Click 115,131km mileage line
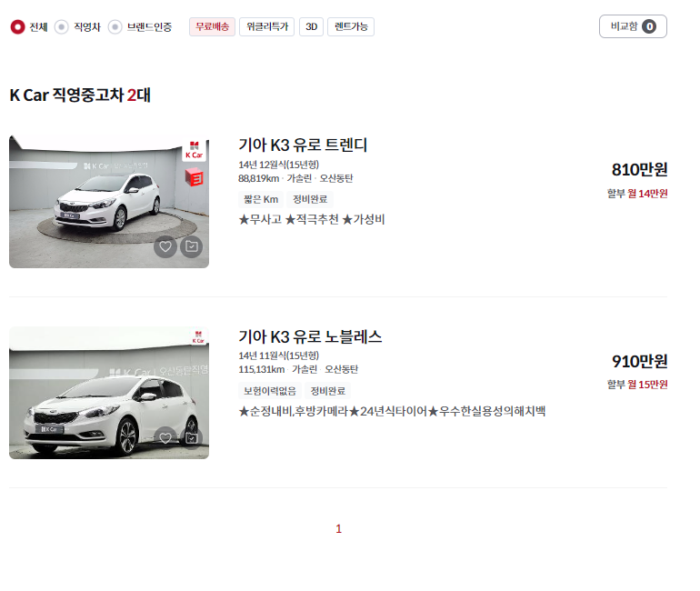The width and height of the screenshot is (700, 591). (x=298, y=369)
